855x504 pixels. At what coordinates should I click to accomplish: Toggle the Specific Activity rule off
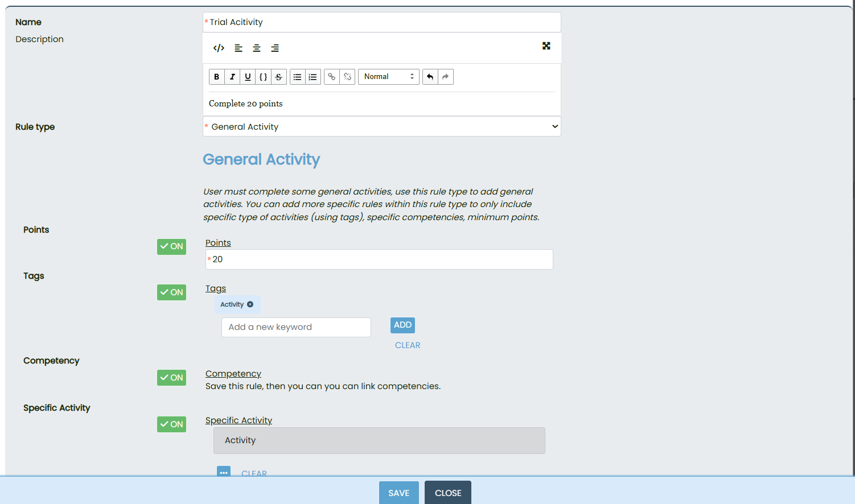coord(171,424)
